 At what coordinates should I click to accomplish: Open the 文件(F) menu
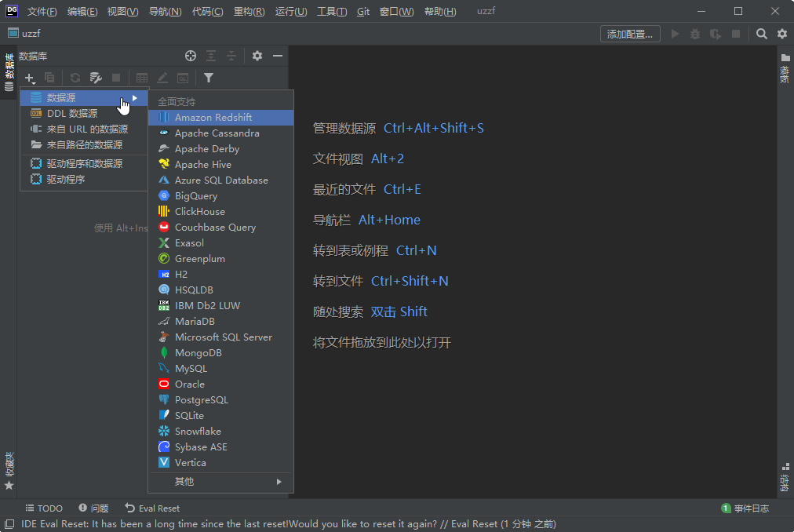coord(42,11)
